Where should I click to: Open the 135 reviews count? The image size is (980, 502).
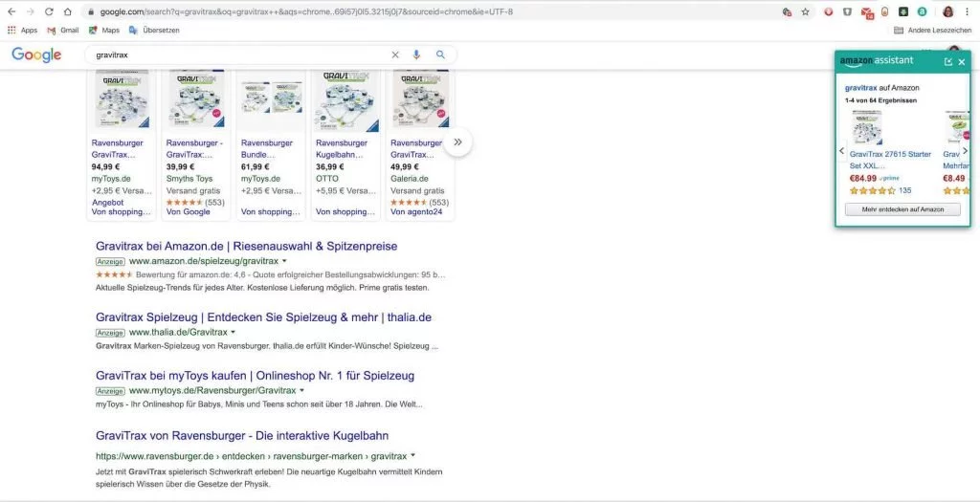pyautogui.click(x=905, y=190)
